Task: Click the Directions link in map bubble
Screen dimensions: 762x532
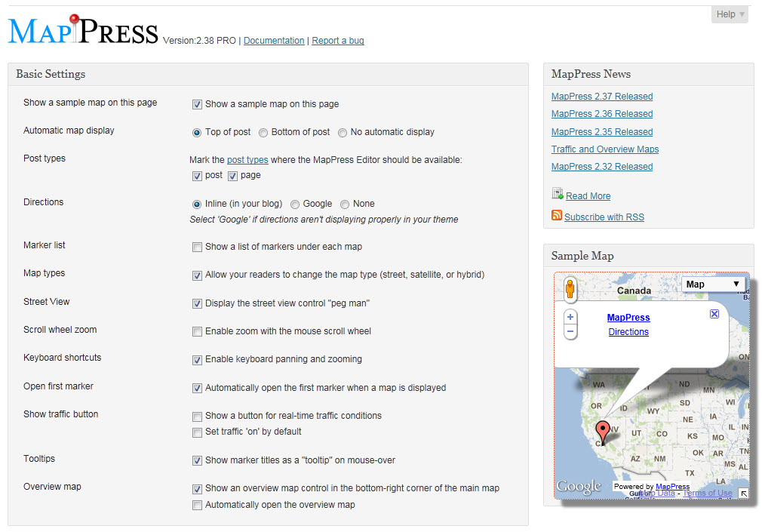Action: click(x=628, y=332)
